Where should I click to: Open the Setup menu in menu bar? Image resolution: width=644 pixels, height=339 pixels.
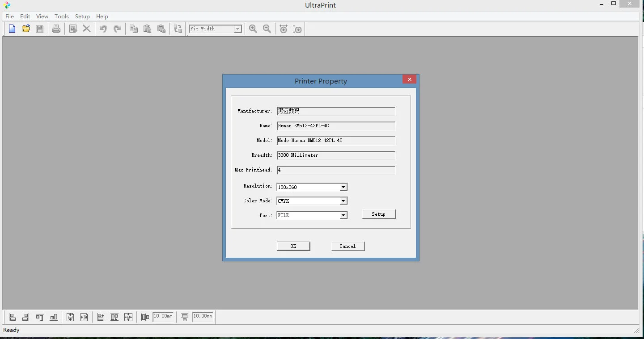tap(82, 17)
